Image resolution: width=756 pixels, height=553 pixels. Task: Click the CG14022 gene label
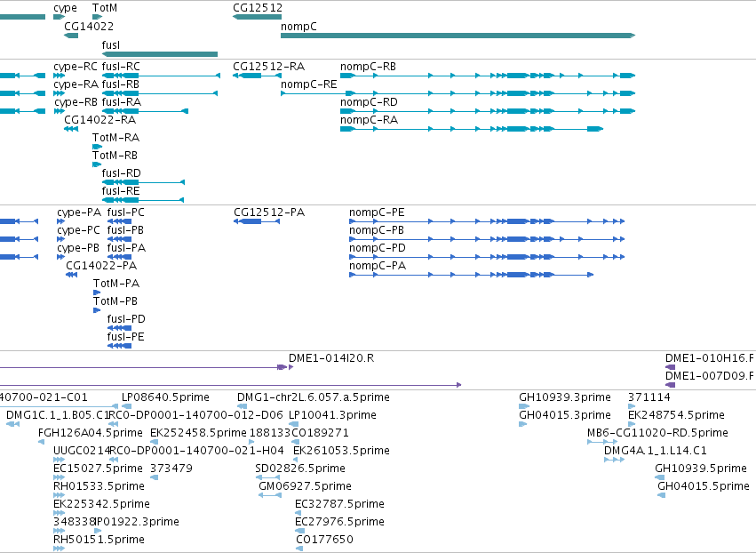(x=89, y=26)
